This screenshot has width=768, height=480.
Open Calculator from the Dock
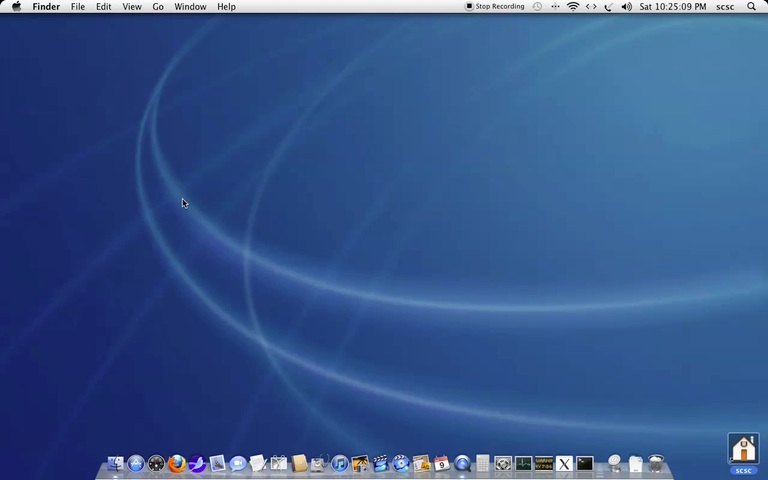coord(482,463)
